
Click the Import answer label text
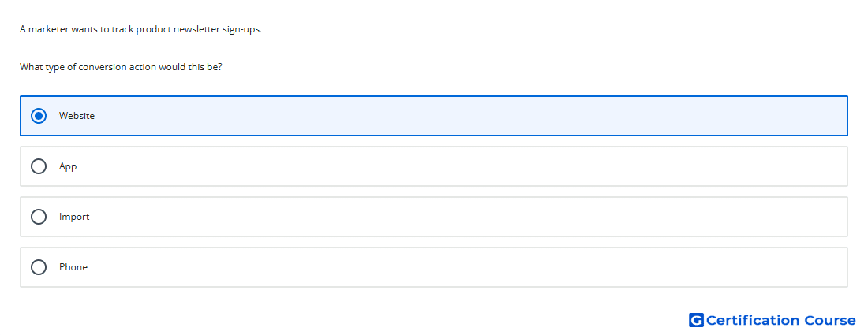74,217
